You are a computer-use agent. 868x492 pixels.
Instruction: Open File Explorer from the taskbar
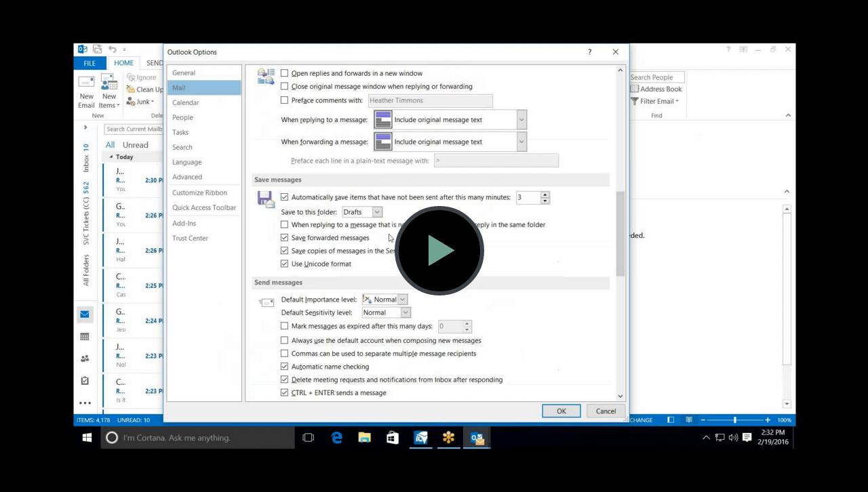(x=365, y=438)
